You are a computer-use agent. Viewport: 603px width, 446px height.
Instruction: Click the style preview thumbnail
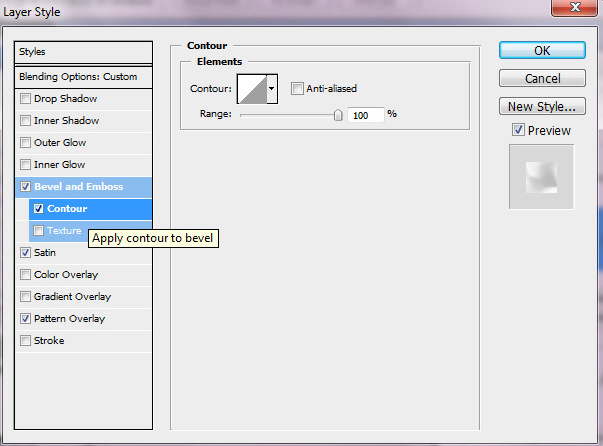pyautogui.click(x=541, y=177)
